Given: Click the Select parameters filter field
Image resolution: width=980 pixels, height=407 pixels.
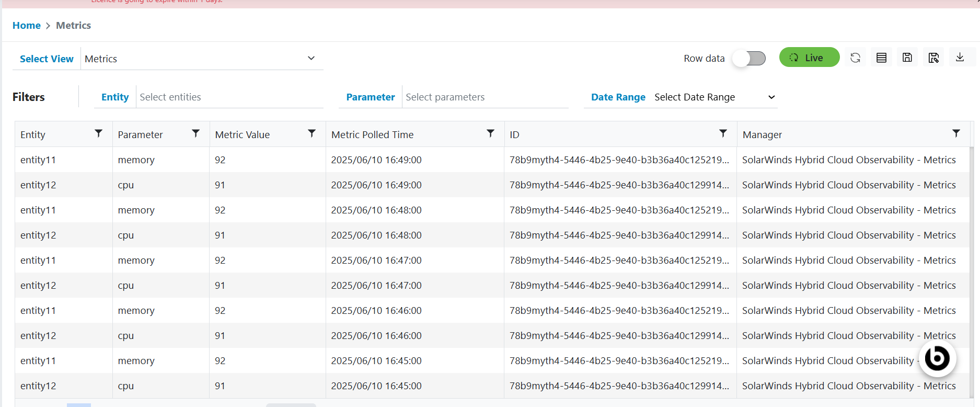Looking at the screenshot, I should point(485,97).
